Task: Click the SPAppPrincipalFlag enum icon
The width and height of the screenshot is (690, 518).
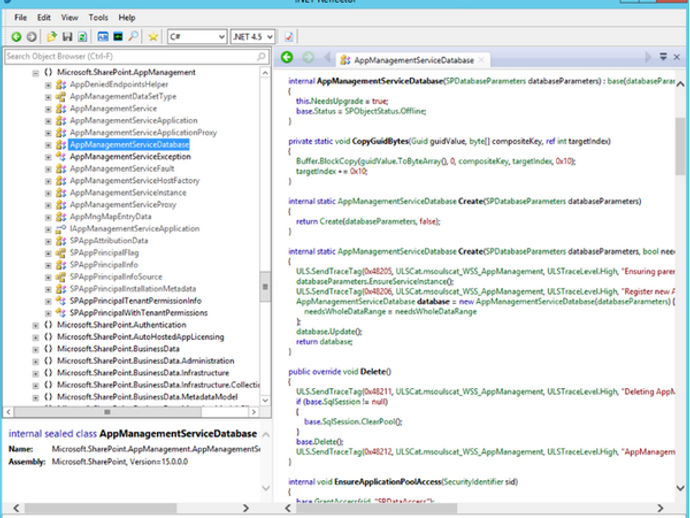Action: (61, 253)
